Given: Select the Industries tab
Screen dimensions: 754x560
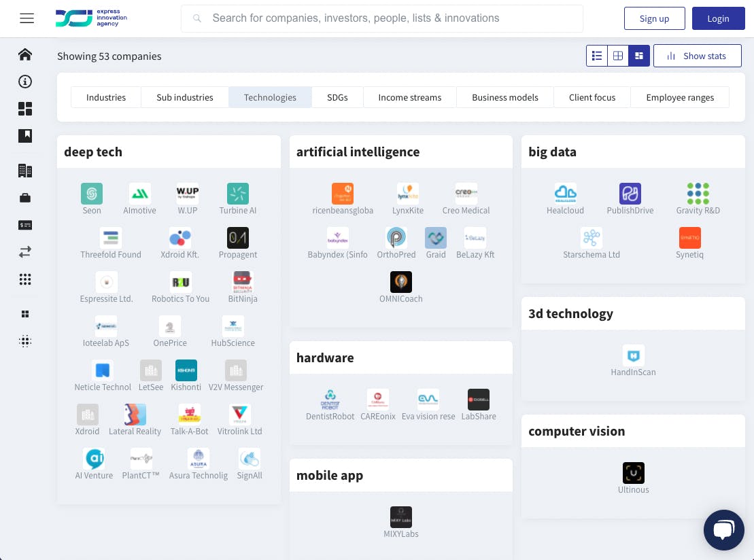Looking at the screenshot, I should point(106,98).
